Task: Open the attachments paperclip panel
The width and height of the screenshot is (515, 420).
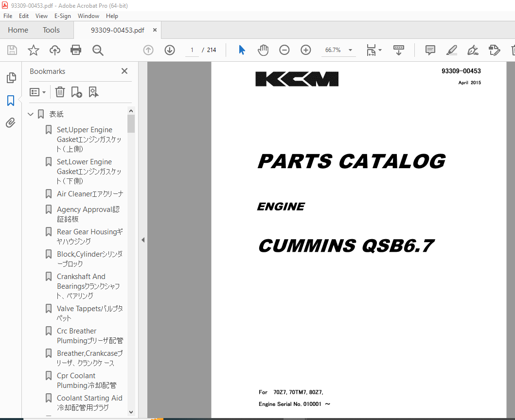Action: (11, 123)
